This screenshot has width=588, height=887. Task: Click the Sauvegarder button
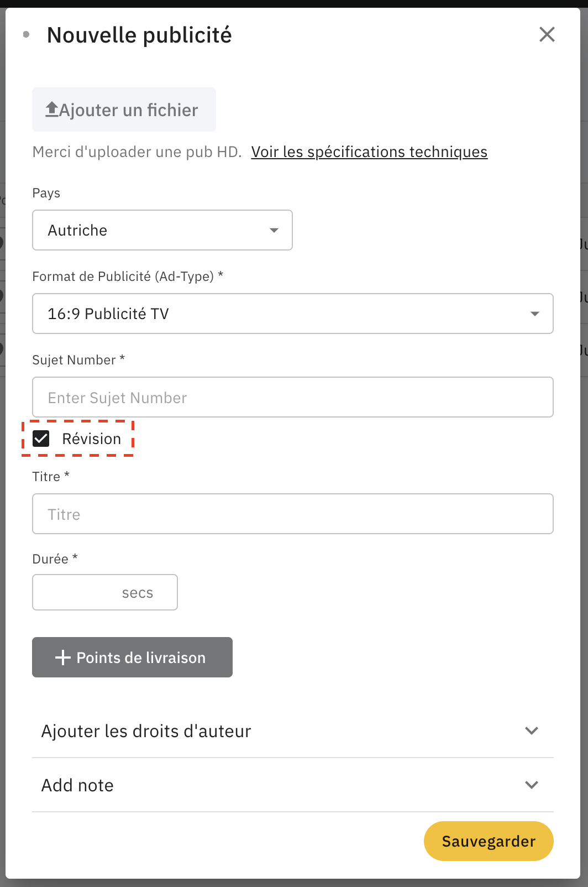point(489,841)
